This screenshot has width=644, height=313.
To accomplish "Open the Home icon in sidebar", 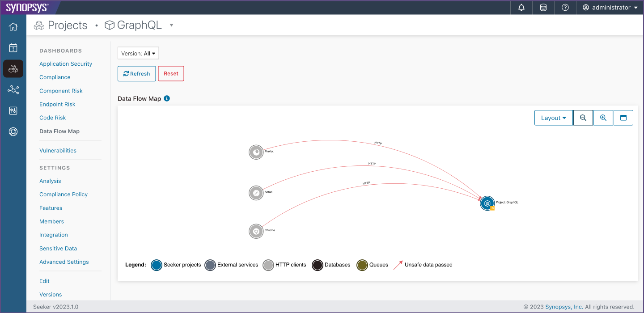I will (x=13, y=26).
